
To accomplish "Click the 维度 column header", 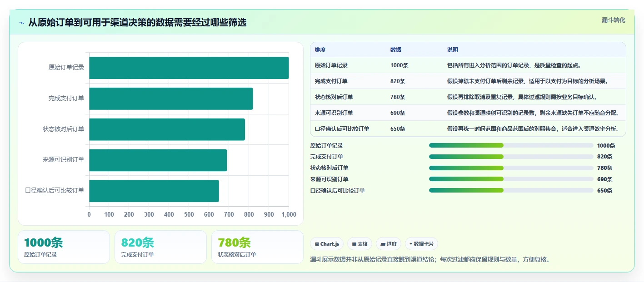I will (320, 50).
